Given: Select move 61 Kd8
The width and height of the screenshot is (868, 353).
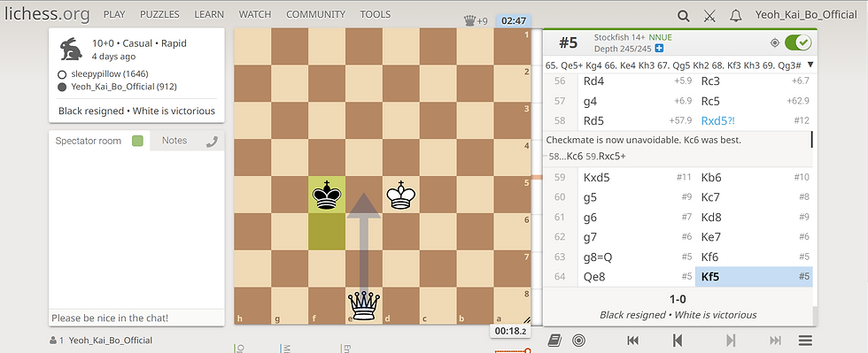Looking at the screenshot, I should (754, 218).
